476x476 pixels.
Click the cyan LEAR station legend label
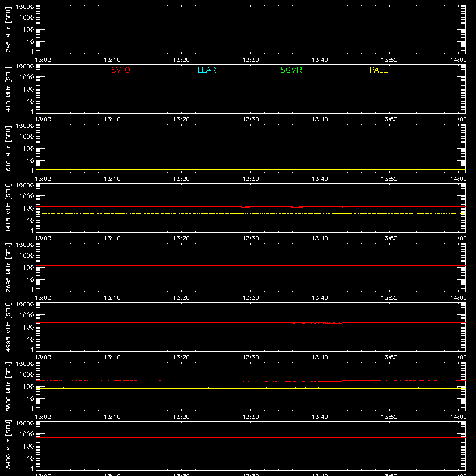pos(206,70)
